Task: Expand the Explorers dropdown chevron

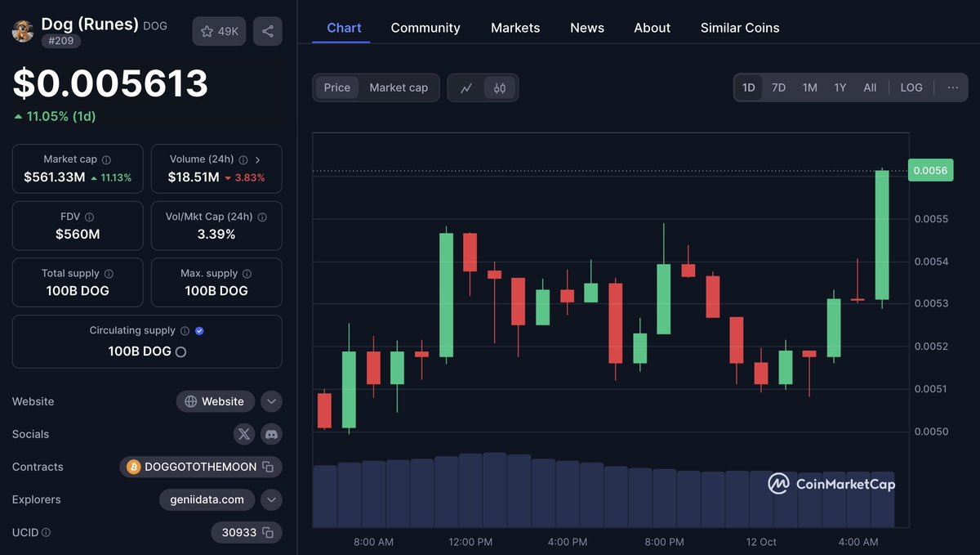Action: 272,499
